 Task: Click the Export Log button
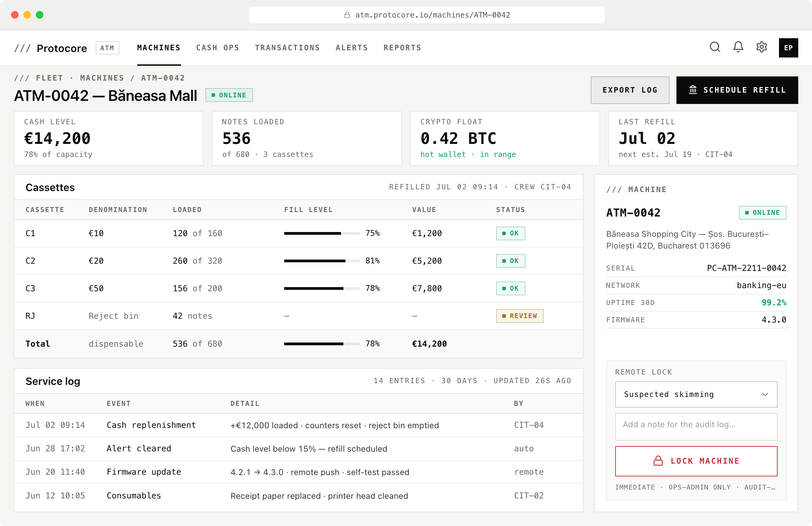point(630,90)
